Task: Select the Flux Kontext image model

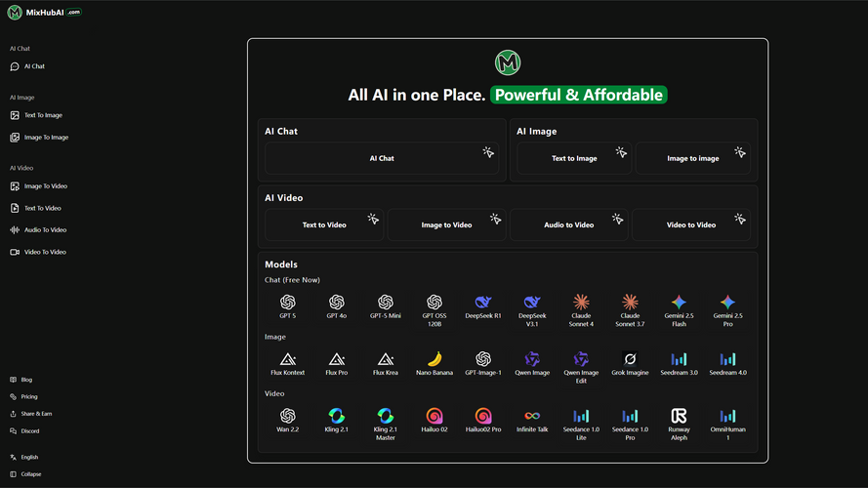Action: (x=288, y=363)
